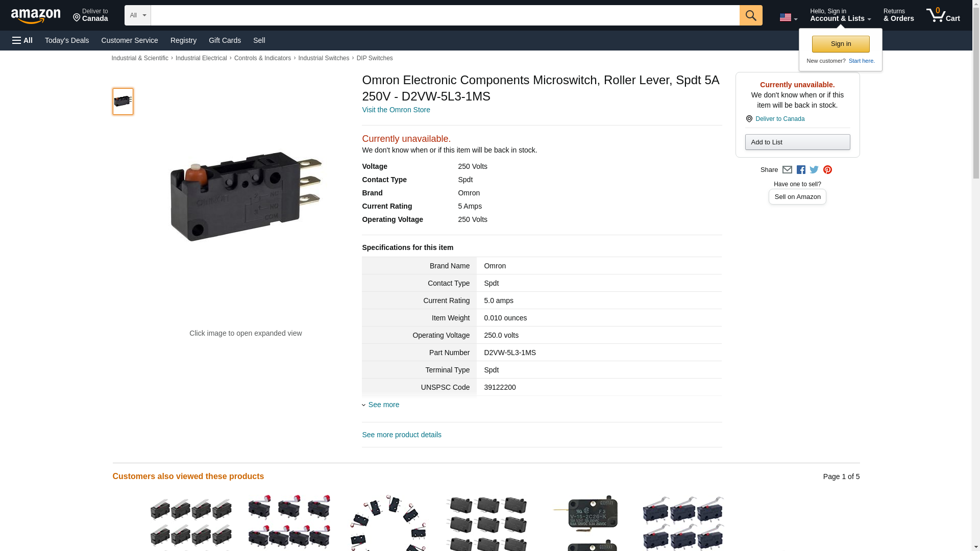Screen dimensions: 980x551
Task: Expand See more specifications
Action: (x=383, y=405)
